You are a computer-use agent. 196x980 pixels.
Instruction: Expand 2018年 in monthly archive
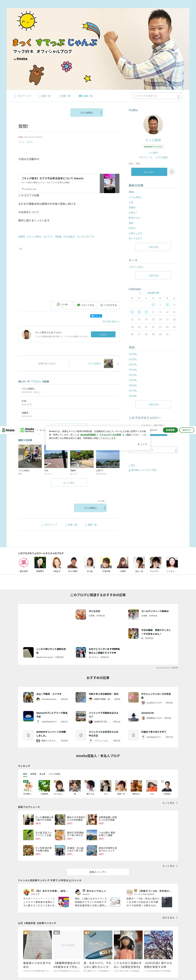click(x=133, y=385)
